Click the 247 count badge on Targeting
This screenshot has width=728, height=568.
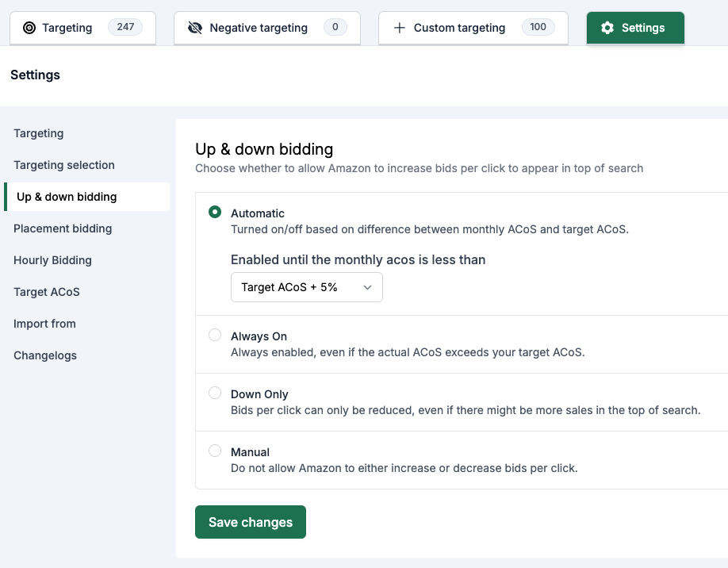click(125, 27)
